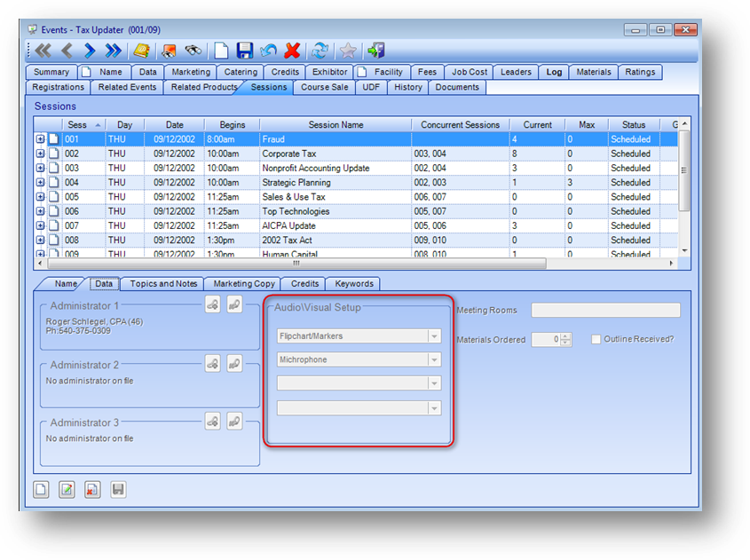The height and width of the screenshot is (560, 750).
Task: Click the scroll right arrow of sessions grid
Action: pyautogui.click(x=672, y=264)
